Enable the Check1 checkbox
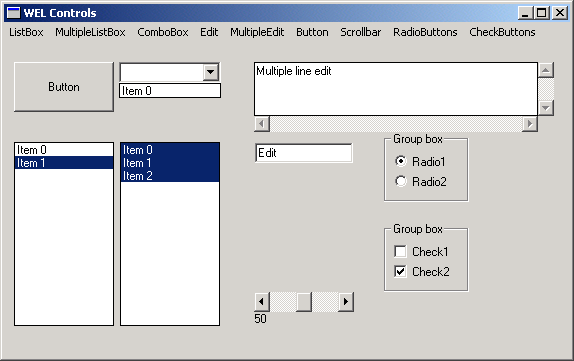 [x=422, y=252]
